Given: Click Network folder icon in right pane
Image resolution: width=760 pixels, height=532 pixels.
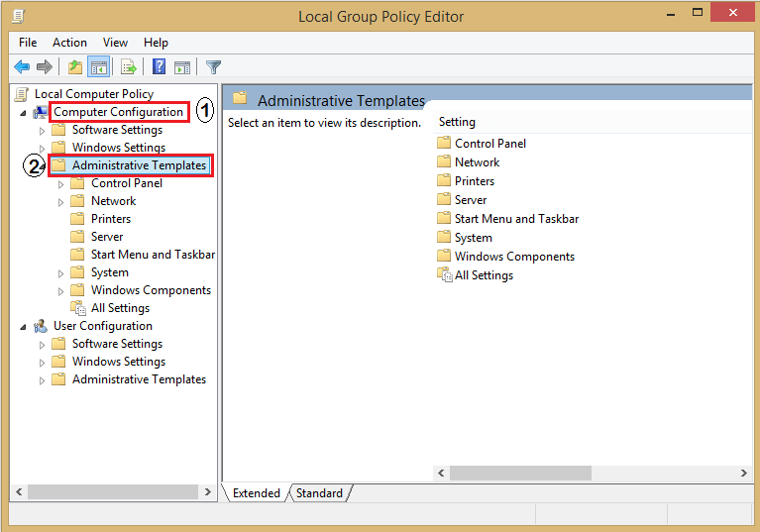Looking at the screenshot, I should pos(444,161).
